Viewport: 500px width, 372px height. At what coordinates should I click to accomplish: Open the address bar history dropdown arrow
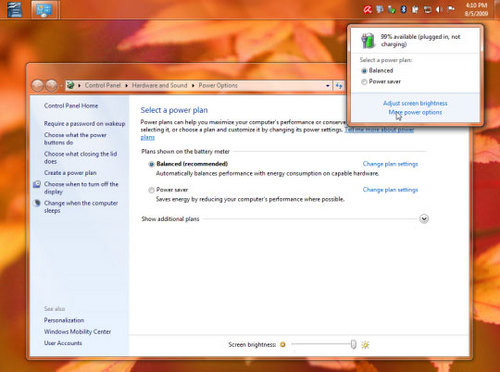coord(328,86)
